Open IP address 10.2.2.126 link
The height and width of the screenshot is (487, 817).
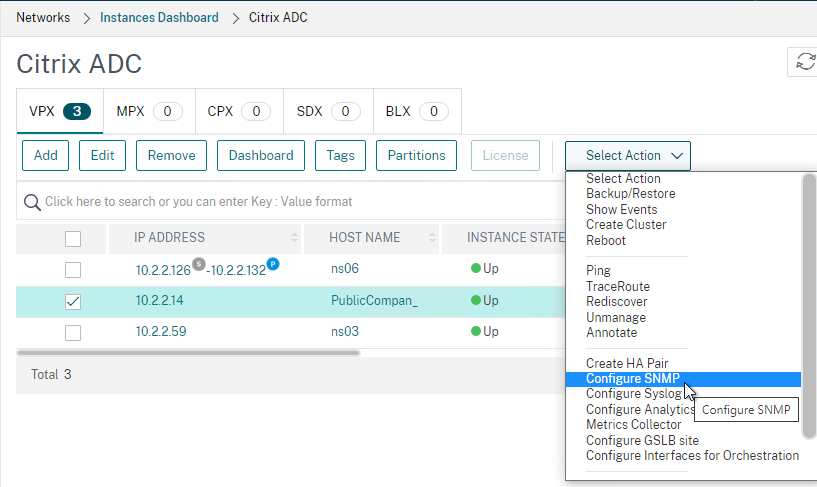click(x=163, y=270)
